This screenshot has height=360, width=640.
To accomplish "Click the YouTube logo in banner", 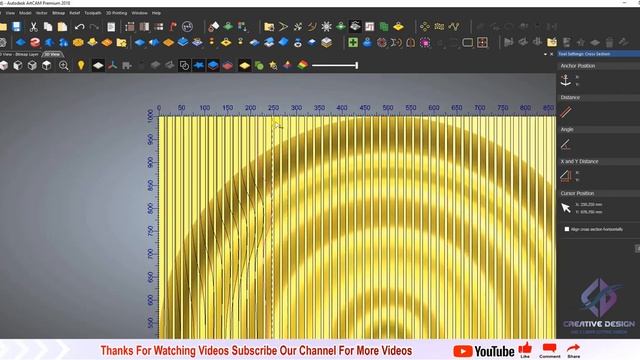I will coord(484,351).
